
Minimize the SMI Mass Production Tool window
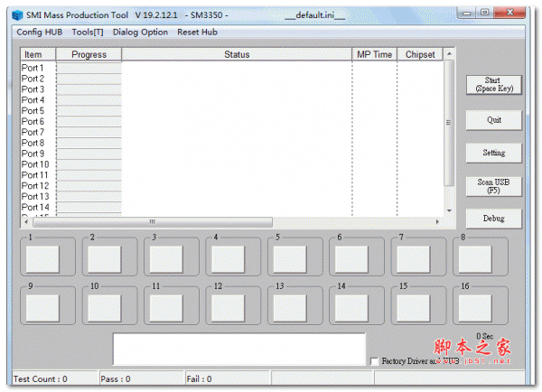pyautogui.click(x=467, y=14)
